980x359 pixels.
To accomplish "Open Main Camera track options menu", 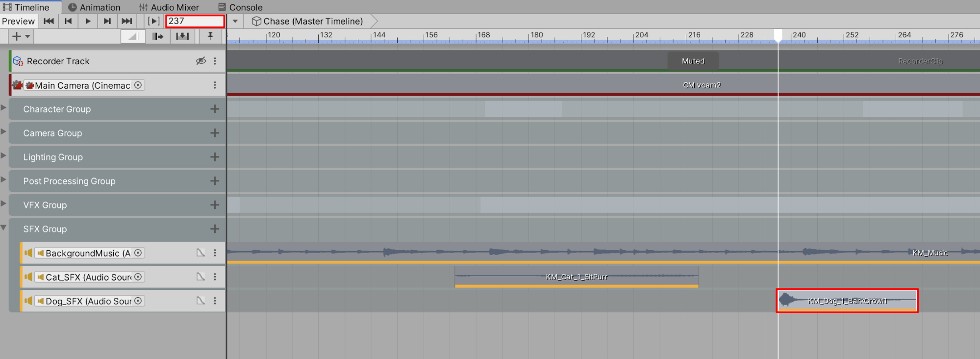I will [x=215, y=85].
